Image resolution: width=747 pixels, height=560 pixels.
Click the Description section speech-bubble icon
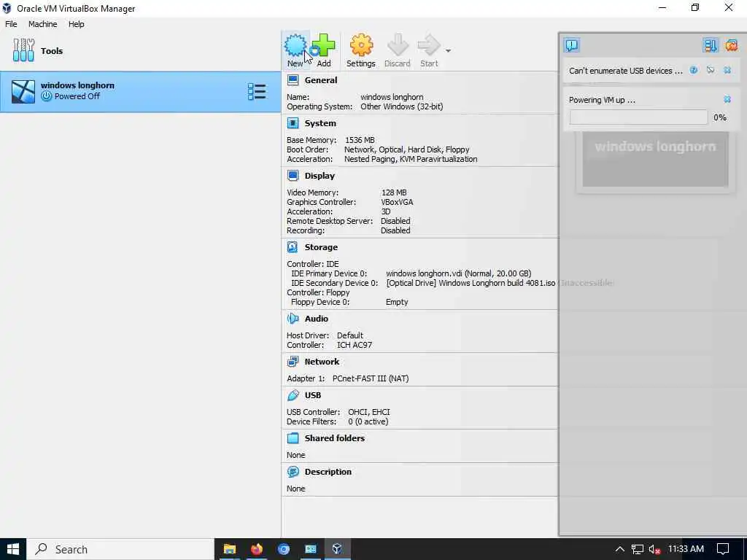click(x=293, y=472)
